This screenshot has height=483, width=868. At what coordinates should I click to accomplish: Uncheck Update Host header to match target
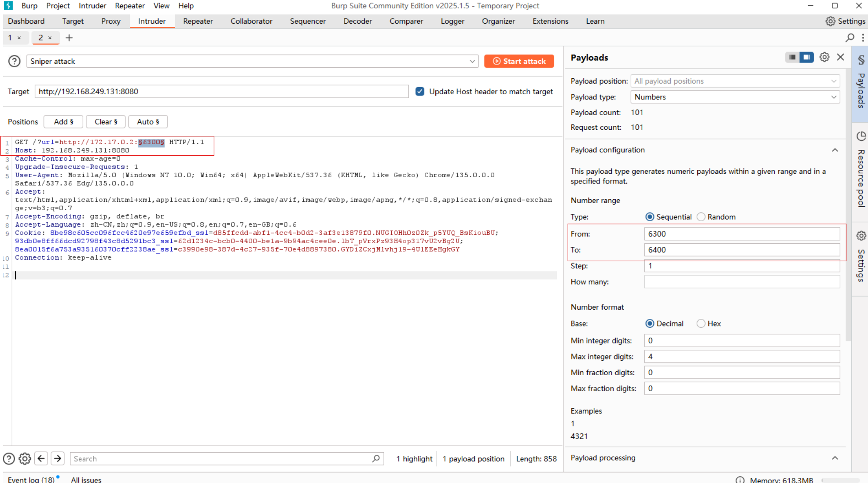pyautogui.click(x=420, y=91)
